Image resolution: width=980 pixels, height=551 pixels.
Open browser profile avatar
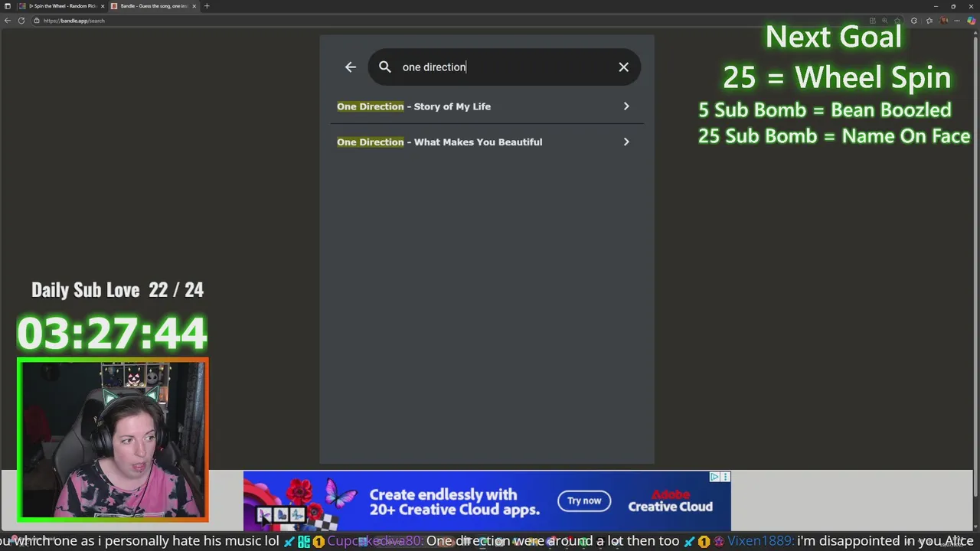click(944, 21)
